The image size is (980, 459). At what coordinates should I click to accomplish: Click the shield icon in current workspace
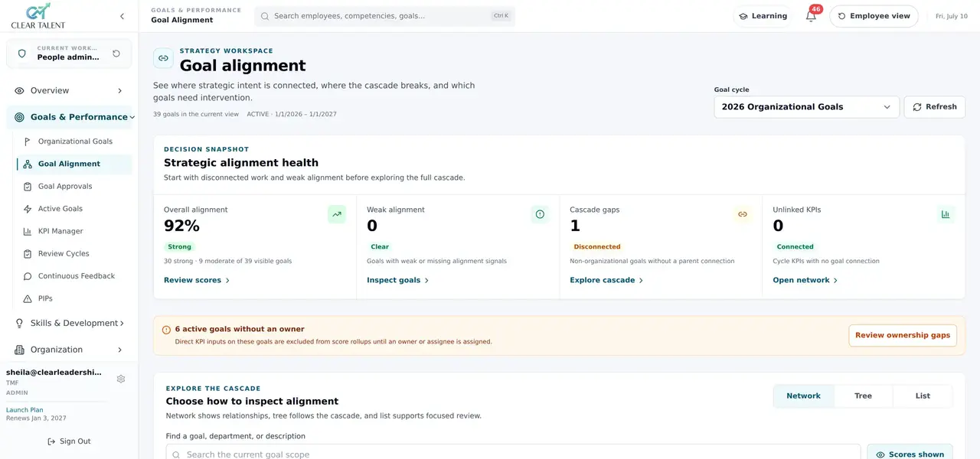22,54
